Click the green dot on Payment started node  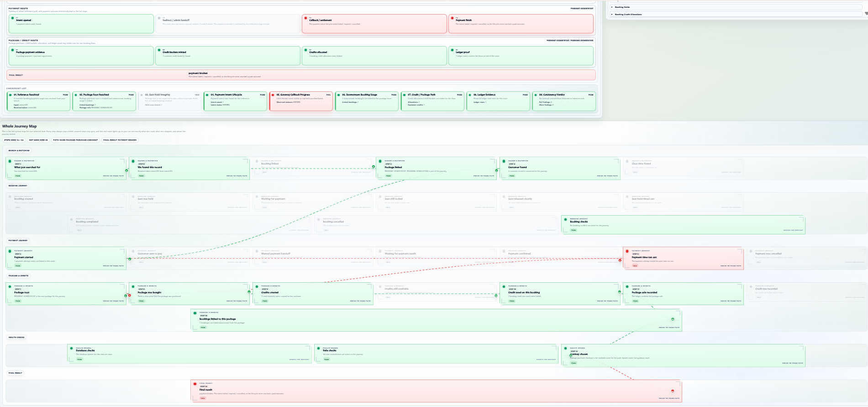10,251
